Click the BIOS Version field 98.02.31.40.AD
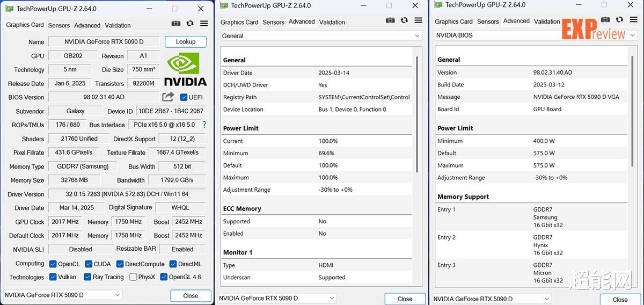 (x=104, y=97)
